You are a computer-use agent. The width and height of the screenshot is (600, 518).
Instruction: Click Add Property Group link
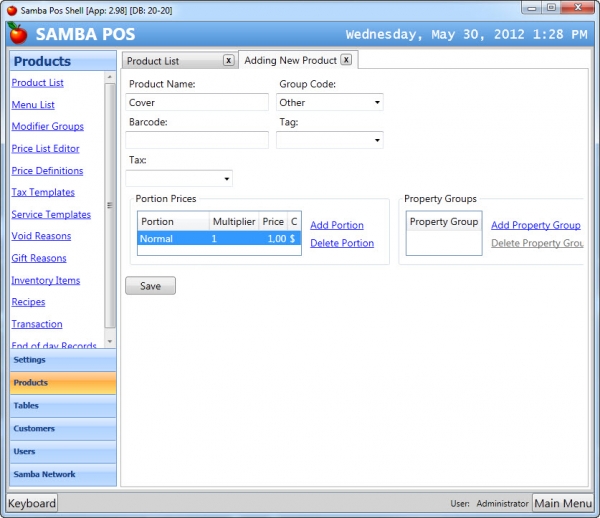click(x=536, y=225)
